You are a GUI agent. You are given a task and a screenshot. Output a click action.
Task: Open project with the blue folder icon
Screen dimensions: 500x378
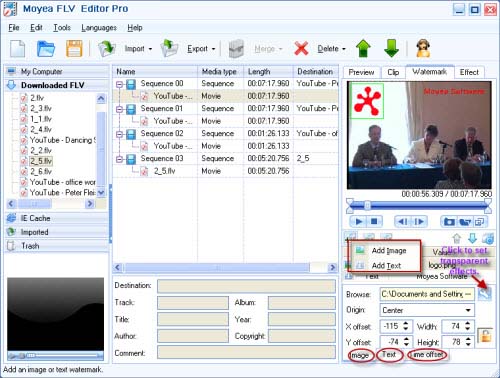46,49
